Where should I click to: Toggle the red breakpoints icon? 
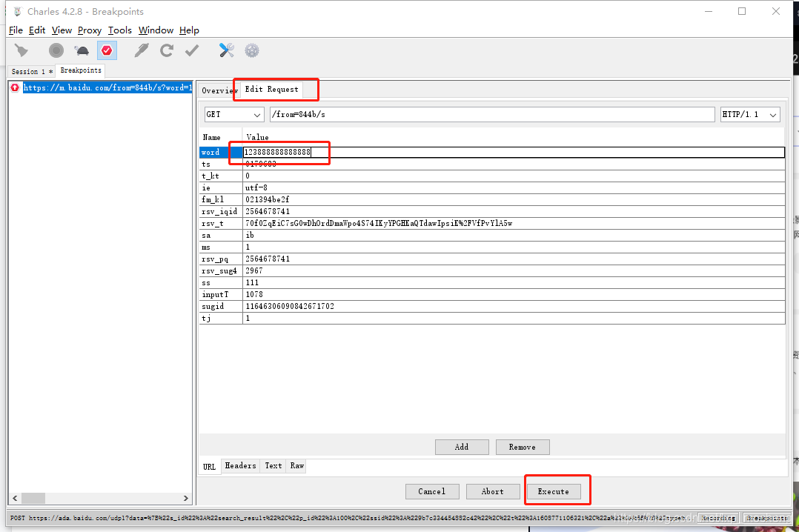pos(107,50)
